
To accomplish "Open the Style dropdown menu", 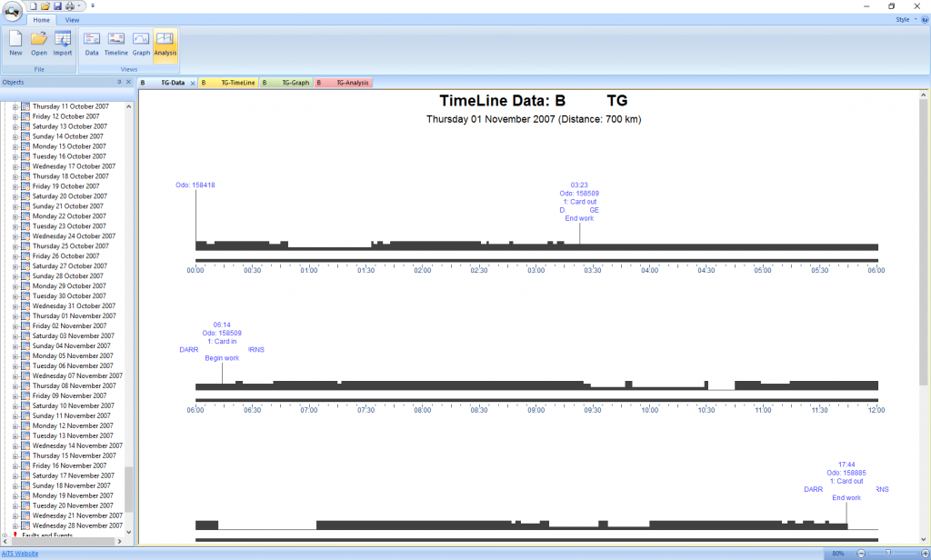I will pos(905,19).
